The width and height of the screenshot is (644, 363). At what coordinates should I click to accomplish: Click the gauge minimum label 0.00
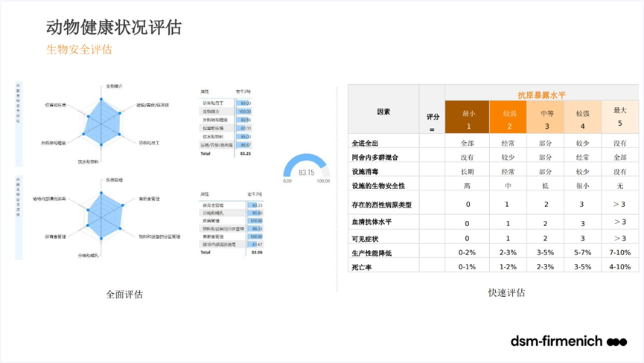point(287,181)
